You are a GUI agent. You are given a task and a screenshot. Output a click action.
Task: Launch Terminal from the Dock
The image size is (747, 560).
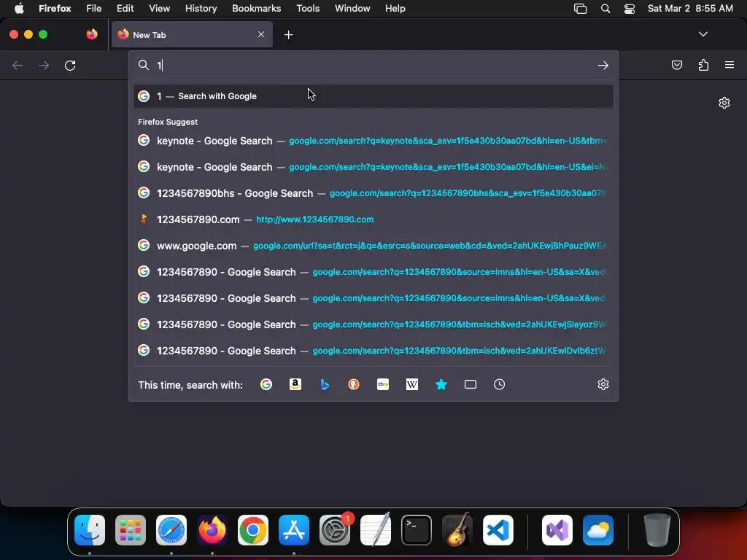pyautogui.click(x=417, y=530)
